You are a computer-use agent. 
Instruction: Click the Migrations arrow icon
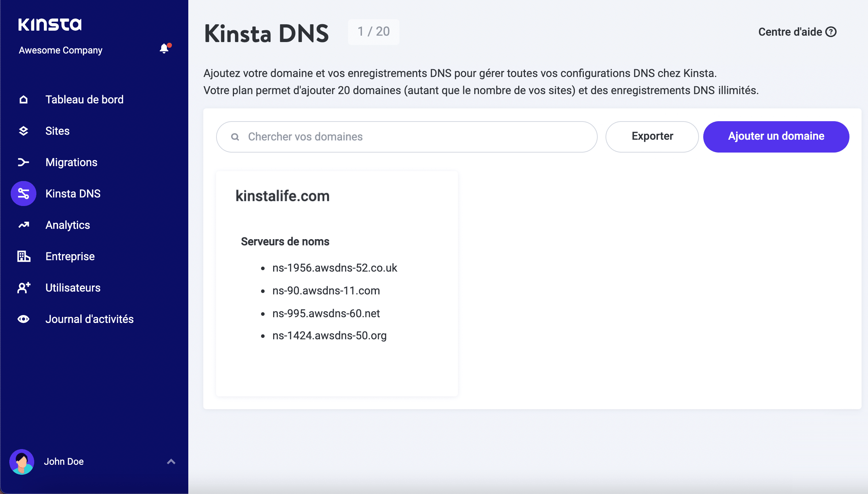click(24, 162)
